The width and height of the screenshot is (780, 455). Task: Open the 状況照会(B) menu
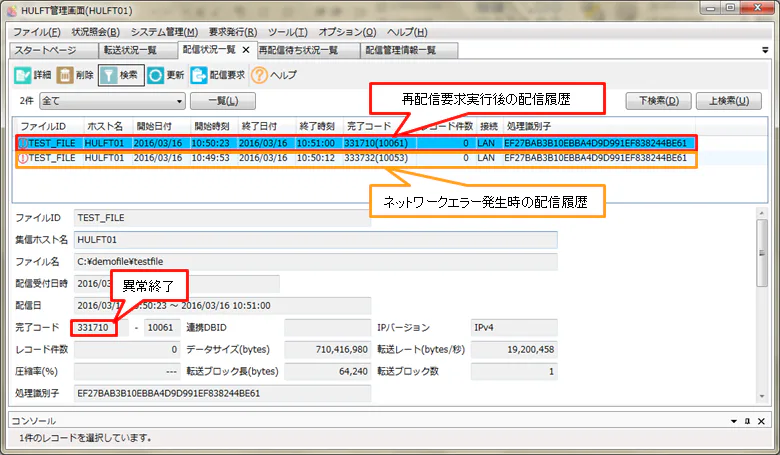pos(96,32)
